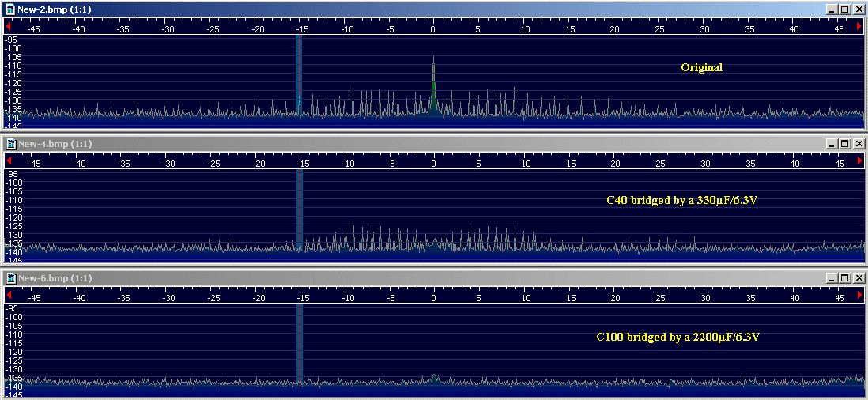Minimize the New-4.bmp window
This screenshot has height=400, width=868.
pos(832,144)
